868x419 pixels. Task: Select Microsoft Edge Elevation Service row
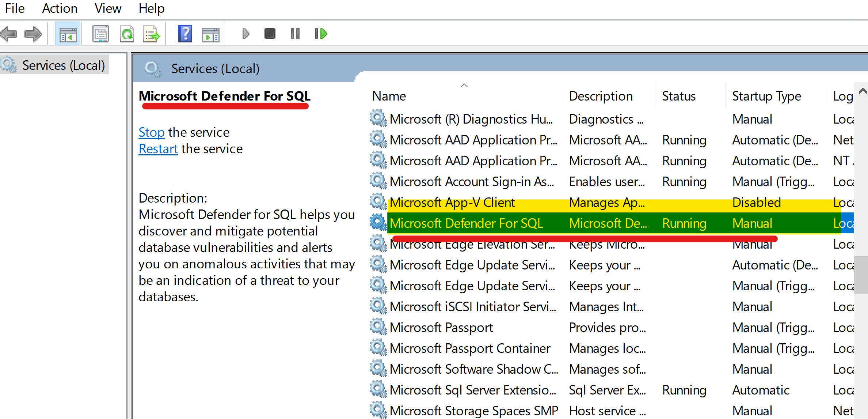[611, 244]
